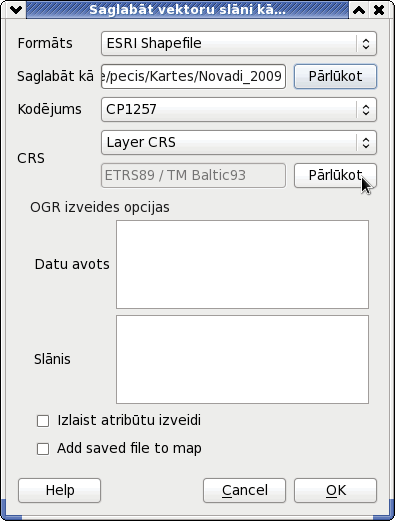Enable Izlaist atribūtu izveidi checkbox

coord(43,421)
